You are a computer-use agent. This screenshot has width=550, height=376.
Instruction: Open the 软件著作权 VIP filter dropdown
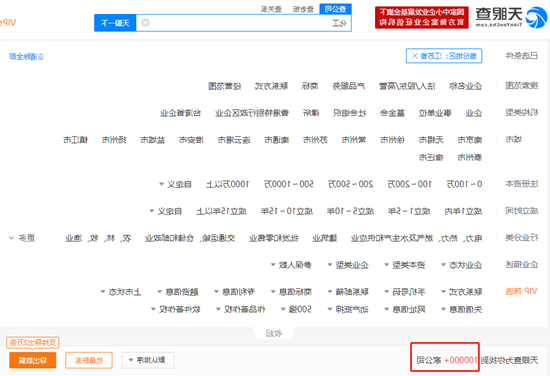175,309
